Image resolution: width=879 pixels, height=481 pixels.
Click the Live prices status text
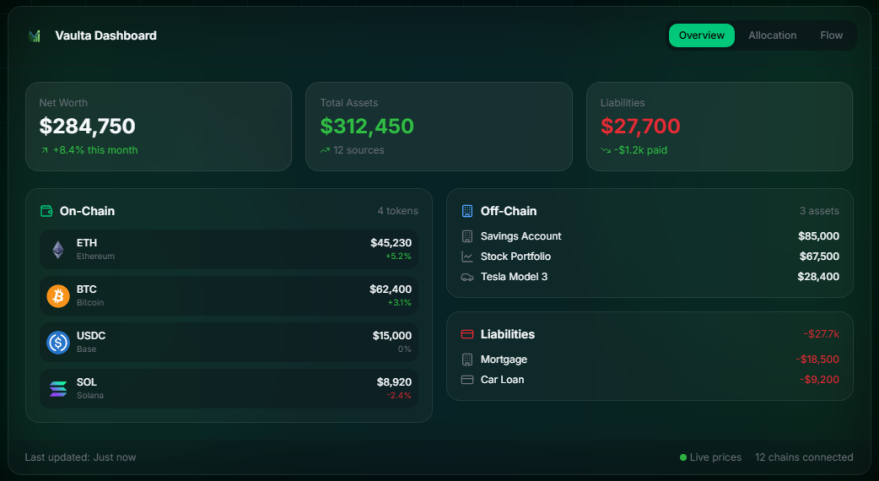(715, 457)
